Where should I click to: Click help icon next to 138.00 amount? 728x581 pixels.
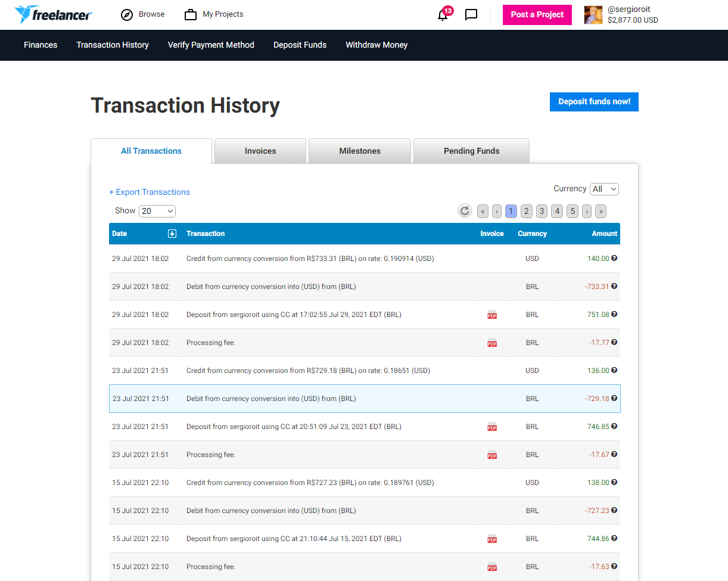coord(614,482)
